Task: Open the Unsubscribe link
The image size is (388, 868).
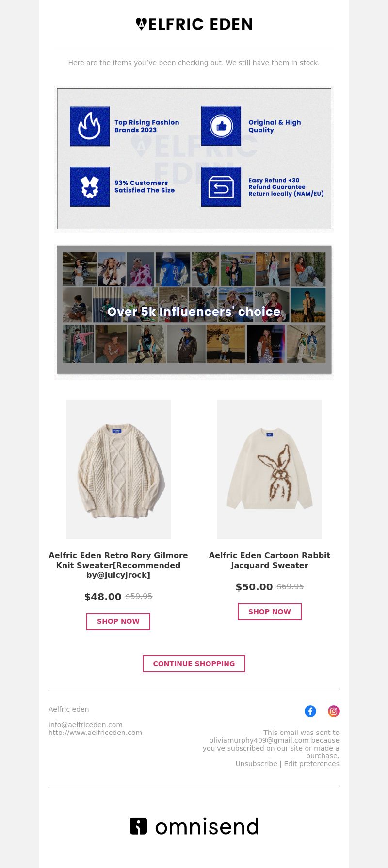Action: pyautogui.click(x=256, y=764)
